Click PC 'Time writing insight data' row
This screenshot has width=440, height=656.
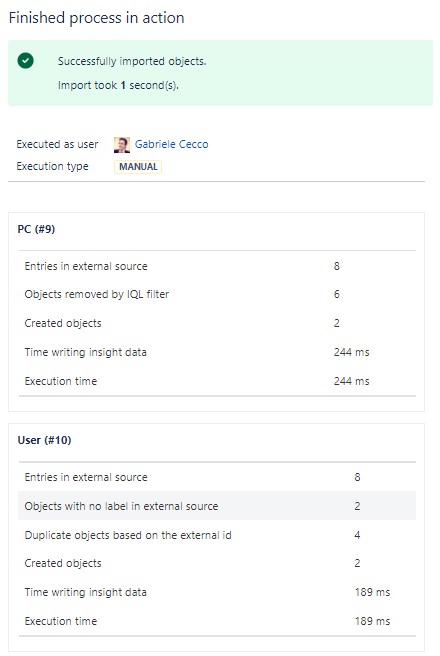[217, 352]
